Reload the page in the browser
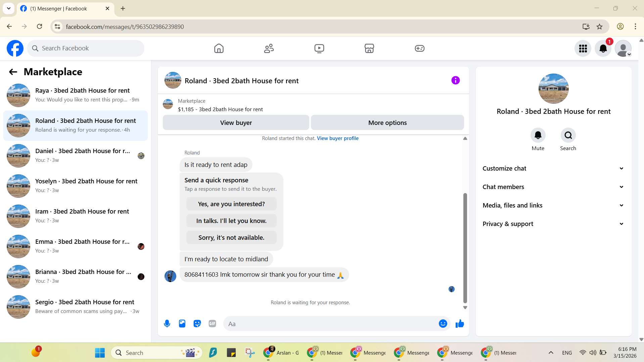 (40, 27)
